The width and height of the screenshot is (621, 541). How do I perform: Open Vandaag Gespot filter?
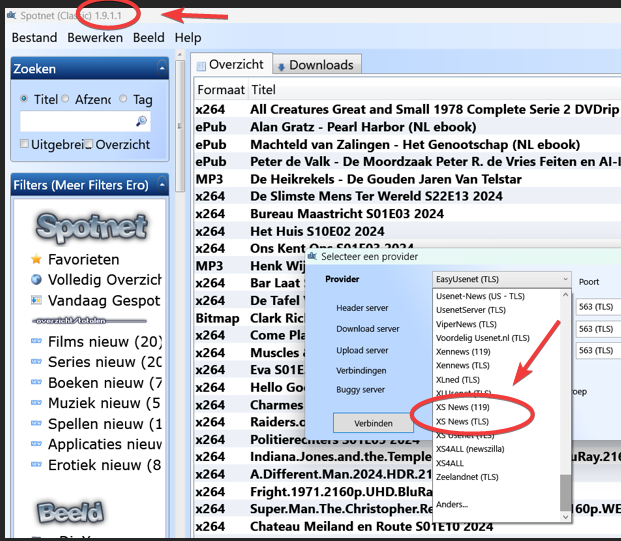(x=36, y=300)
